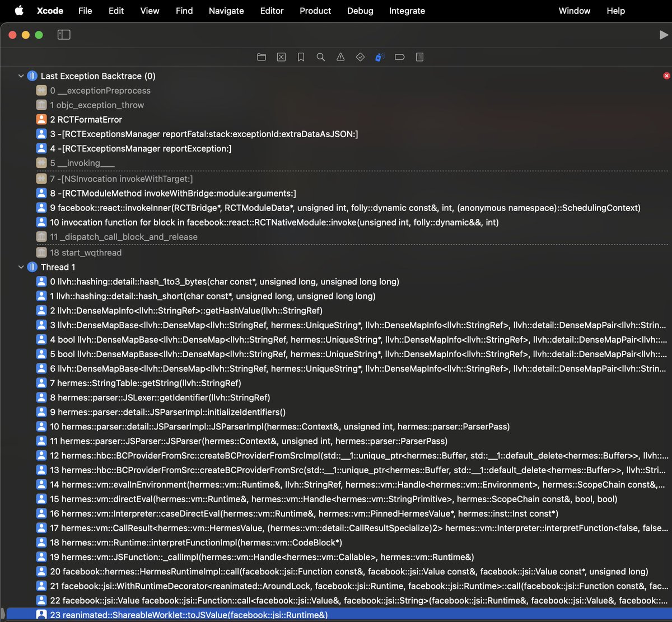Open the Xcode application menu
Image resolution: width=672 pixels, height=622 pixels.
[x=50, y=11]
